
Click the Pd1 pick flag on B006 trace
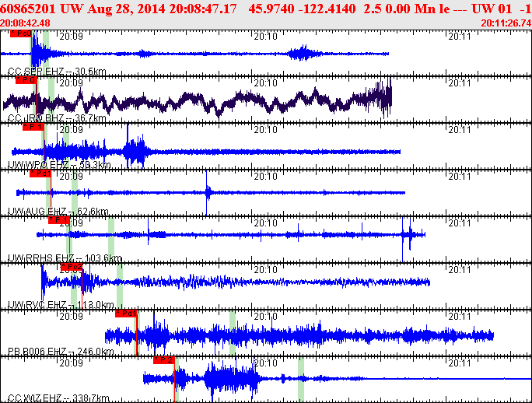[125, 314]
